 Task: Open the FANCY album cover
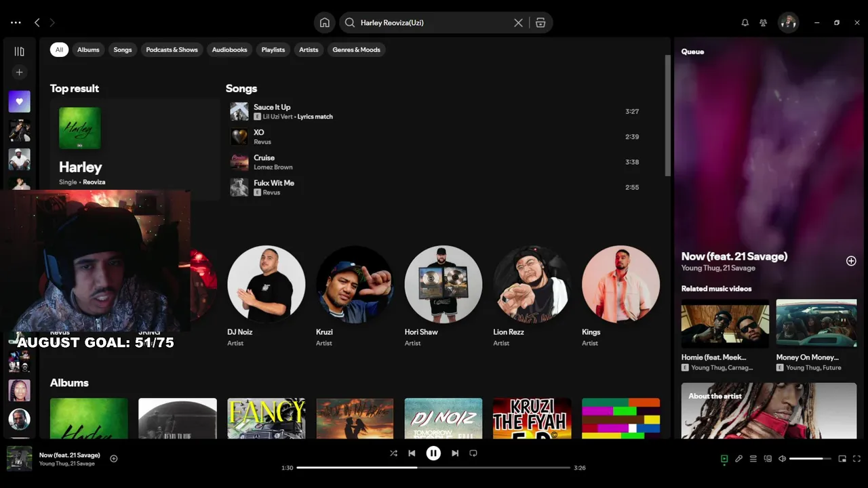266,418
